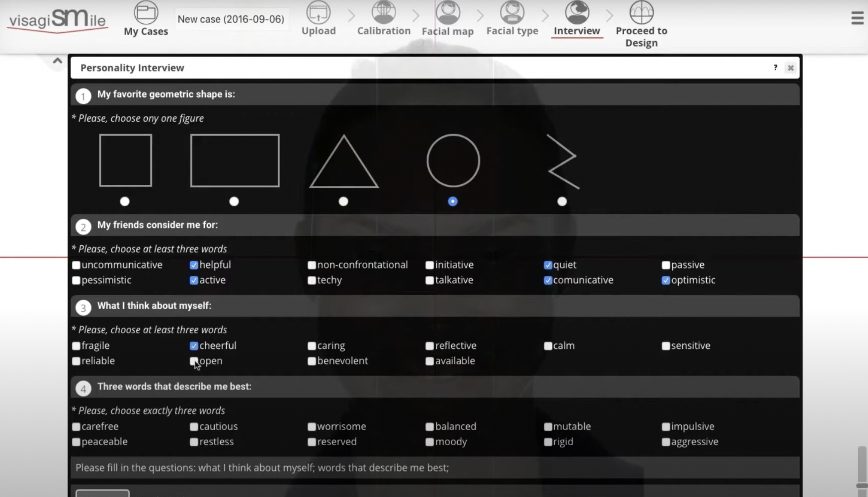Select the square radio button
Image resolution: width=868 pixels, height=497 pixels.
coord(125,201)
